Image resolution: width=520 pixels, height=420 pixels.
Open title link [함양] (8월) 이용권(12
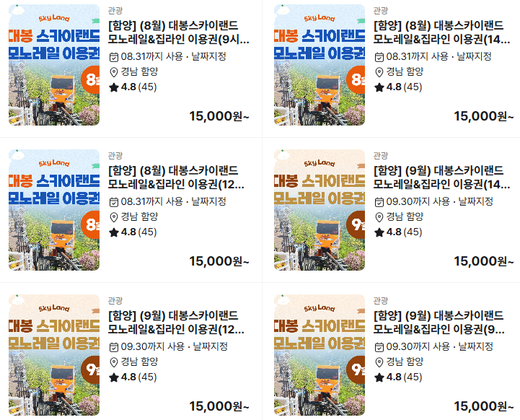tap(176, 177)
